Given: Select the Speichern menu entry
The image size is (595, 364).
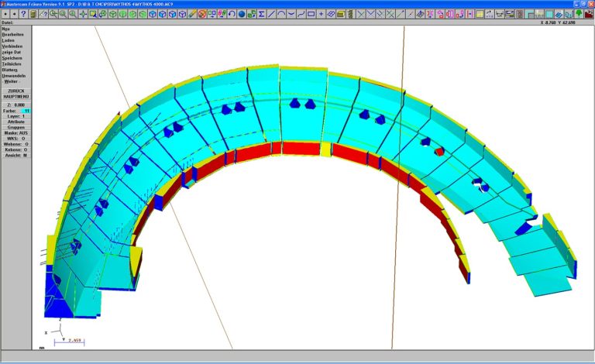Looking at the screenshot, I should pos(12,58).
